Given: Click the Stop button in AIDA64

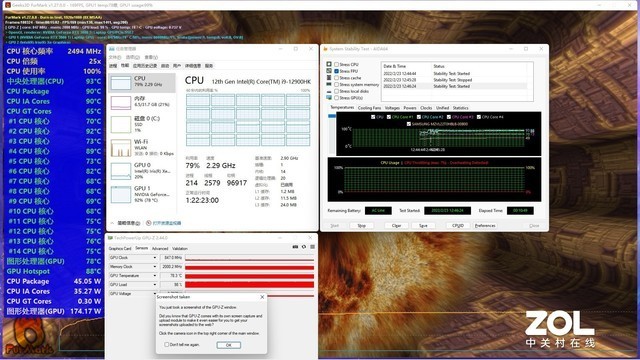Looking at the screenshot, I should click(x=362, y=225).
